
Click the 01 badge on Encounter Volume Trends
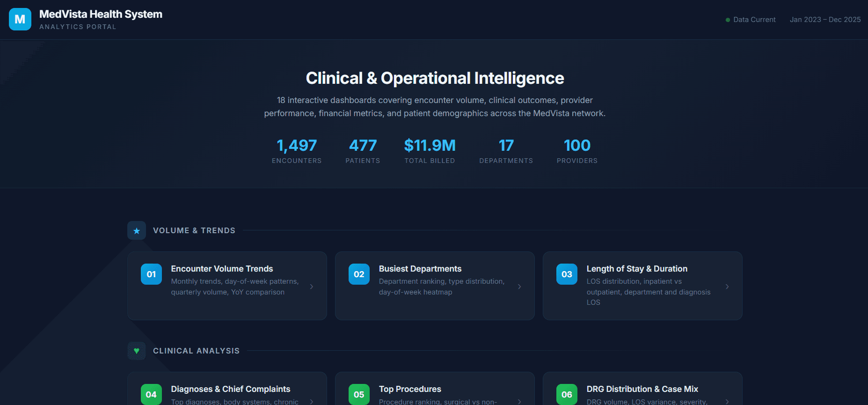[151, 274]
